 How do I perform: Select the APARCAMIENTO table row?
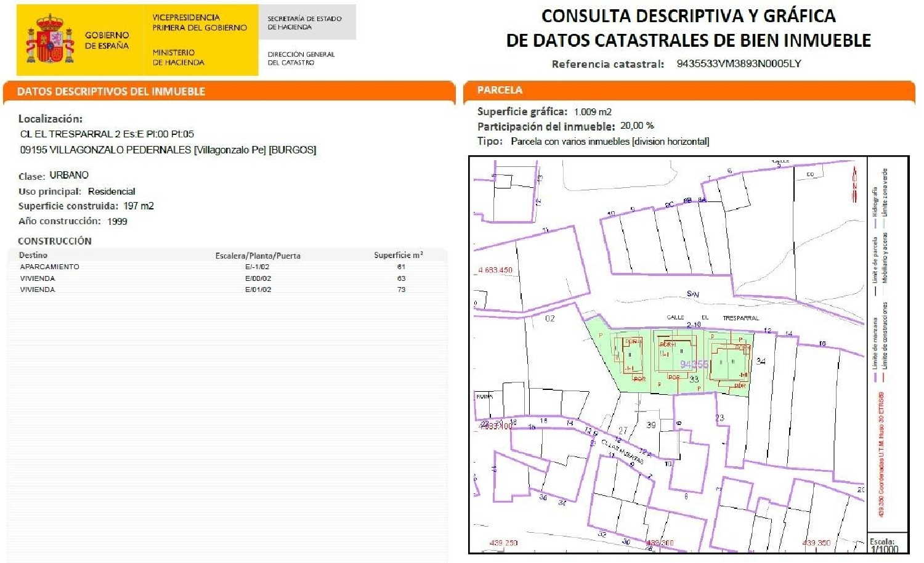point(227,267)
